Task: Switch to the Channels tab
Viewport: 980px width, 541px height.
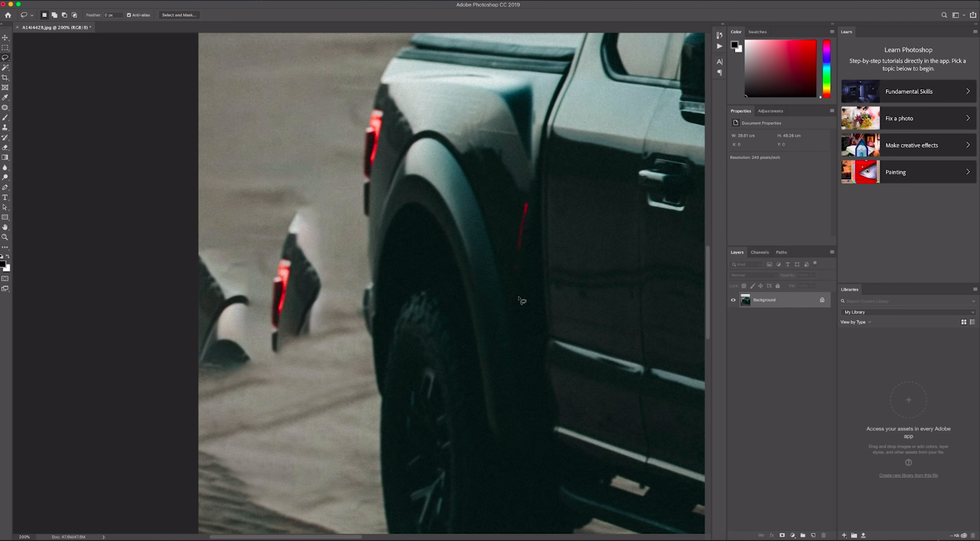Action: [760, 252]
